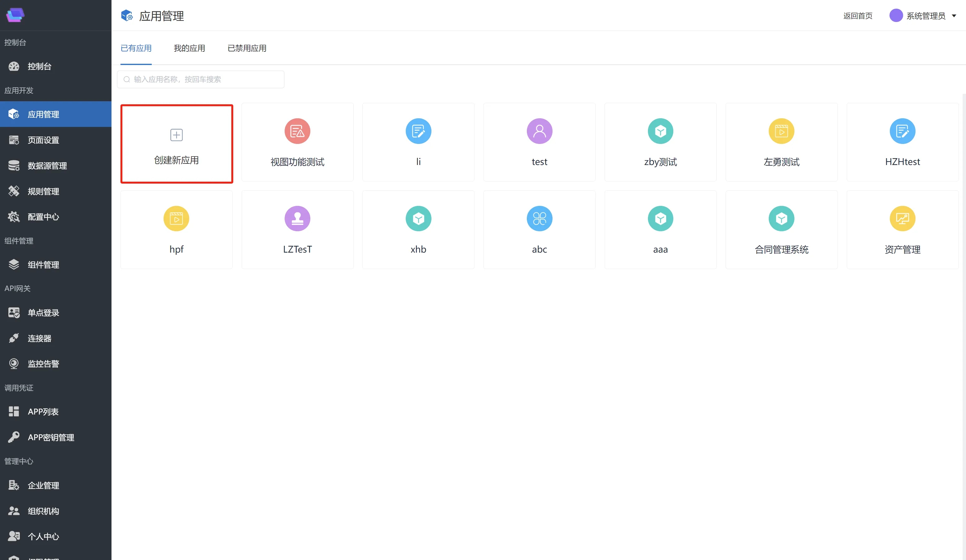Click the 返回首页 link

tap(858, 16)
